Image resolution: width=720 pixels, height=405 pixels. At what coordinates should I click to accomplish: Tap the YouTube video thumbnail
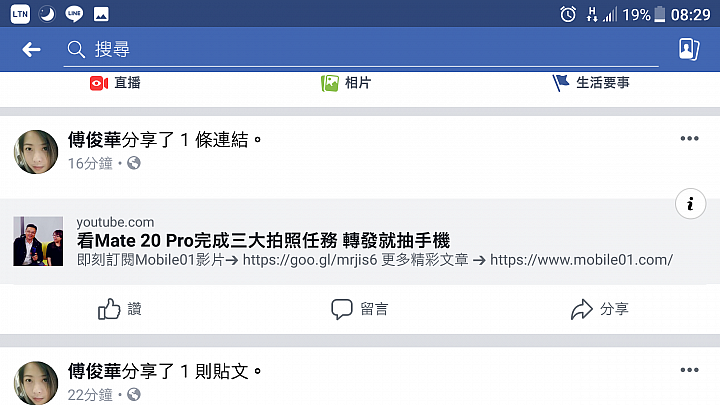coord(38,241)
